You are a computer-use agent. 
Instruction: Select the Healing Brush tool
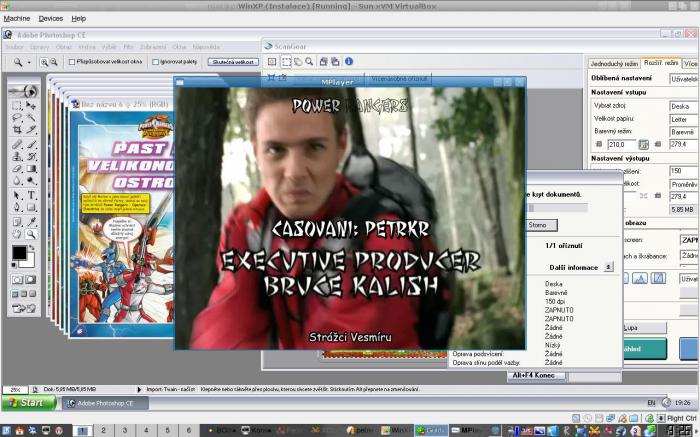[17, 144]
